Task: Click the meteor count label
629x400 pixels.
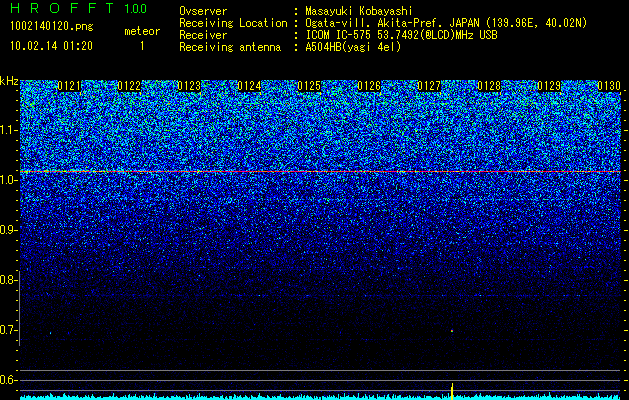Action: point(142,31)
